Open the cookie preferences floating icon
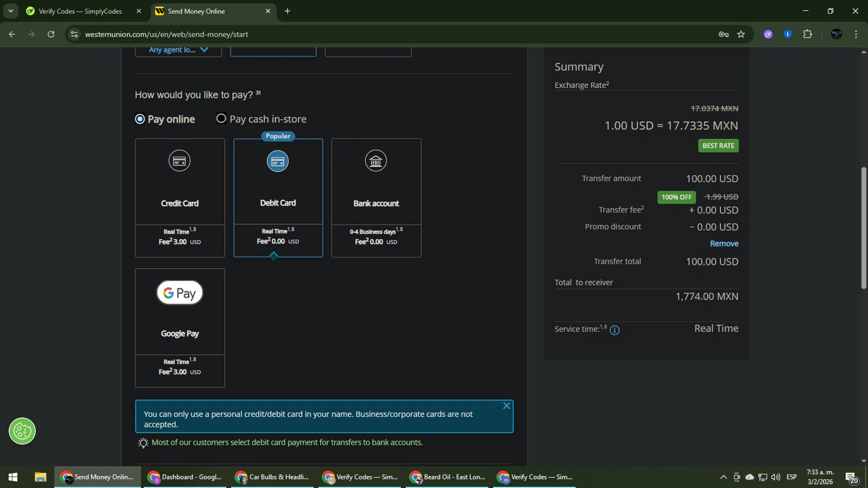868x488 pixels. pos(23,431)
